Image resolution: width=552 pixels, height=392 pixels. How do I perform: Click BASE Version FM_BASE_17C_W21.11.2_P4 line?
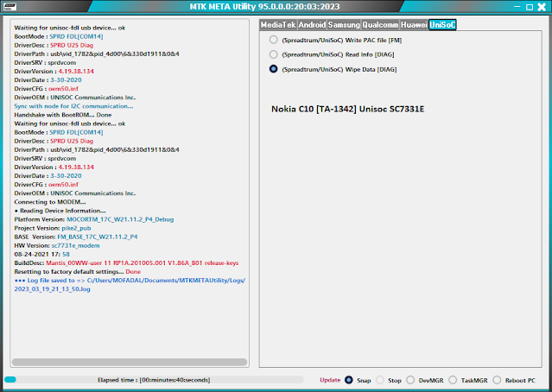(x=76, y=237)
